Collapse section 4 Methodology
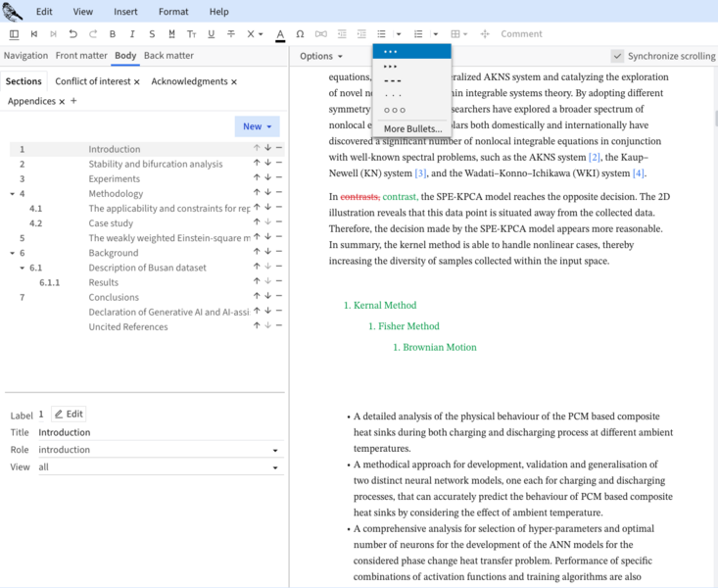 click(13, 194)
